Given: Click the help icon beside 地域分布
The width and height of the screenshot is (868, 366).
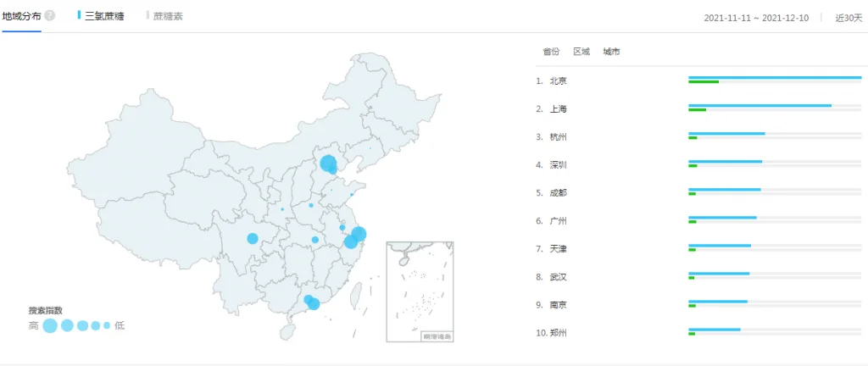Looking at the screenshot, I should [50, 15].
